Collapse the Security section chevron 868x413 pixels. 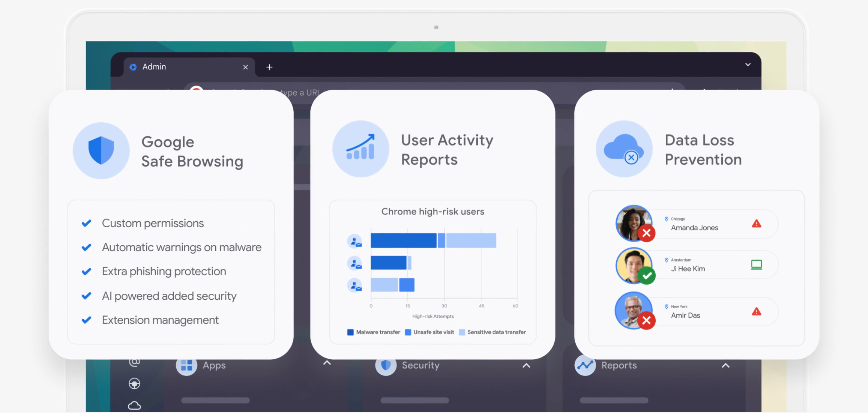pyautogui.click(x=526, y=365)
